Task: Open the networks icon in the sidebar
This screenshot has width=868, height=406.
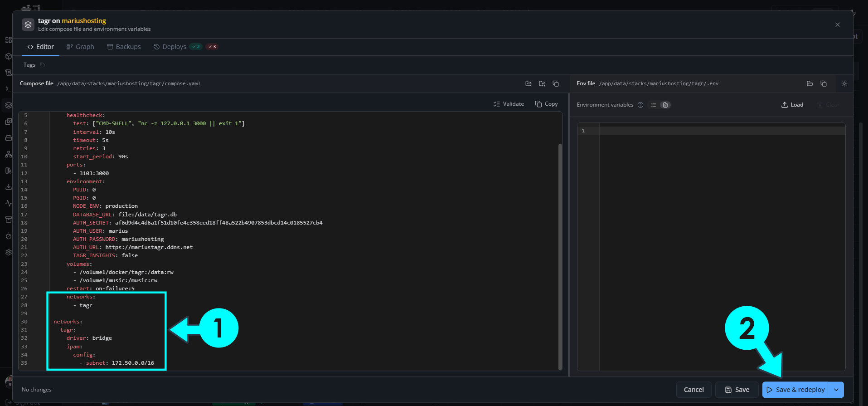Action: (8, 154)
